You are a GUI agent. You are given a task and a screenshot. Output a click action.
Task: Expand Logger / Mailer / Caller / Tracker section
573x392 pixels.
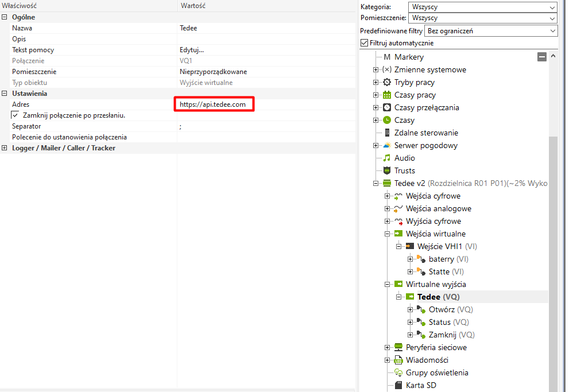(x=5, y=148)
